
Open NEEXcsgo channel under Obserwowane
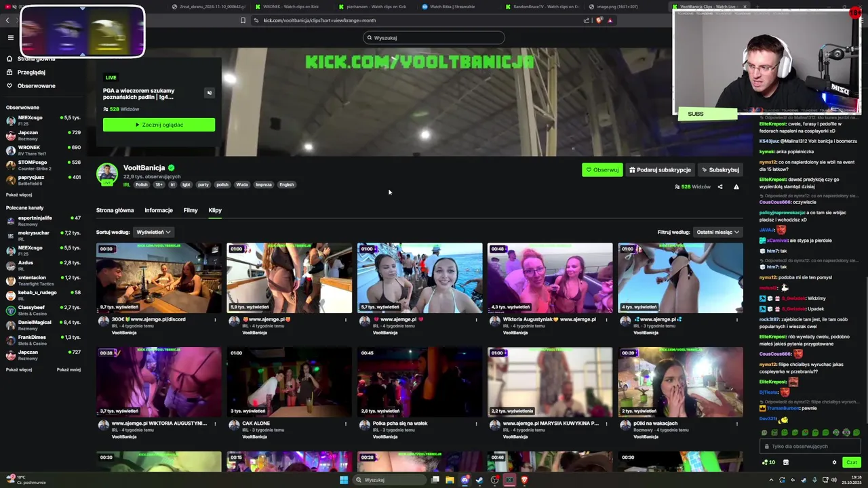[43, 121]
